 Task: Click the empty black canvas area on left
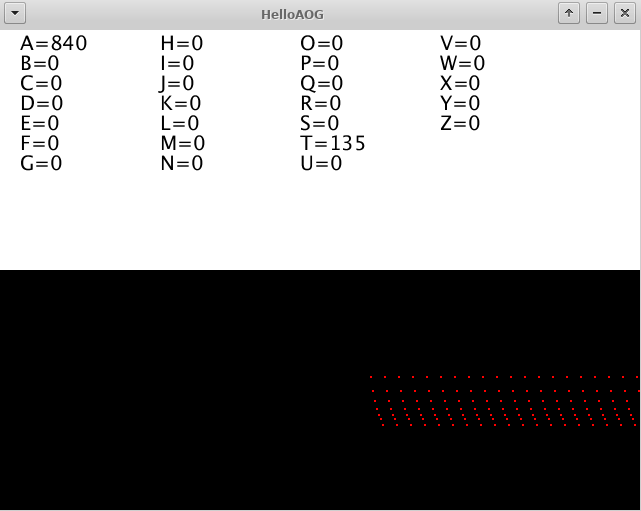pyautogui.click(x=150, y=400)
